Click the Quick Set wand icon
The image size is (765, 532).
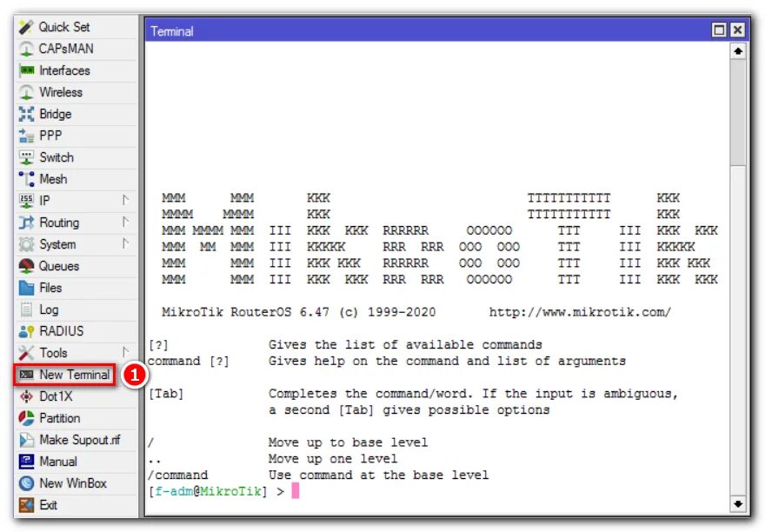coord(26,27)
